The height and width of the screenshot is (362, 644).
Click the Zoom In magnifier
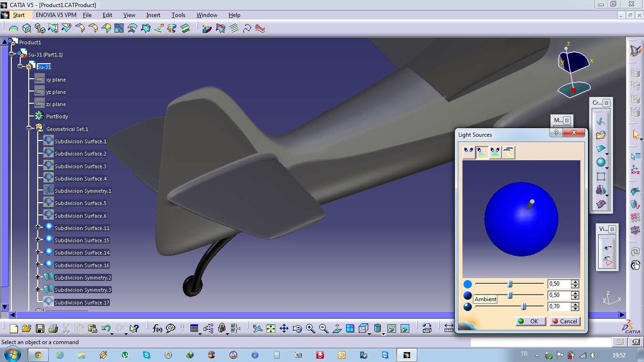[310, 329]
